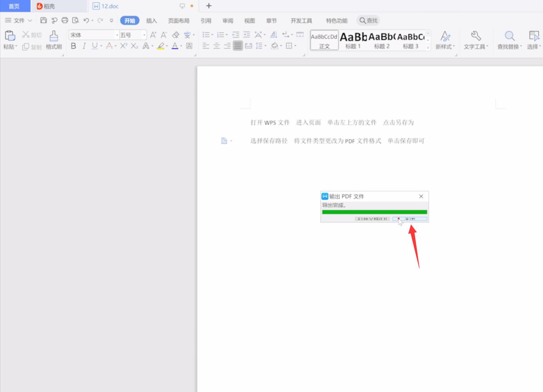543x392 pixels.
Task: Click the font color A button
Action: pos(175,46)
